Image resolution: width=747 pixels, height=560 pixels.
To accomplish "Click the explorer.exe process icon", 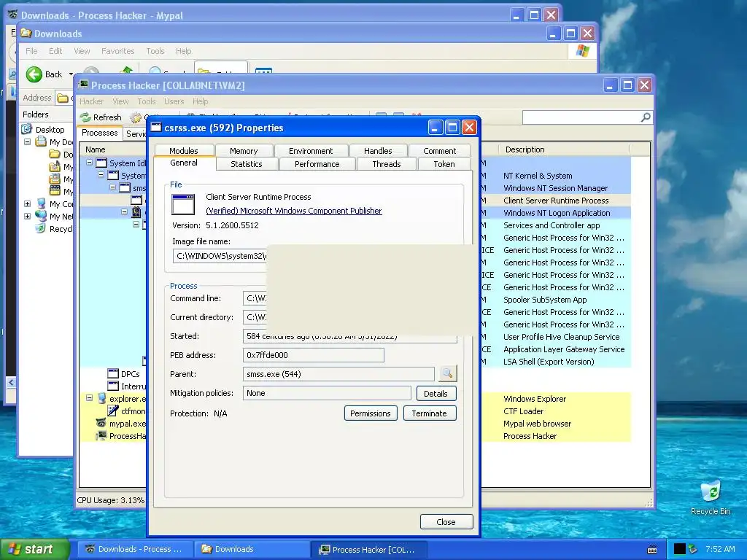I will (x=102, y=399).
